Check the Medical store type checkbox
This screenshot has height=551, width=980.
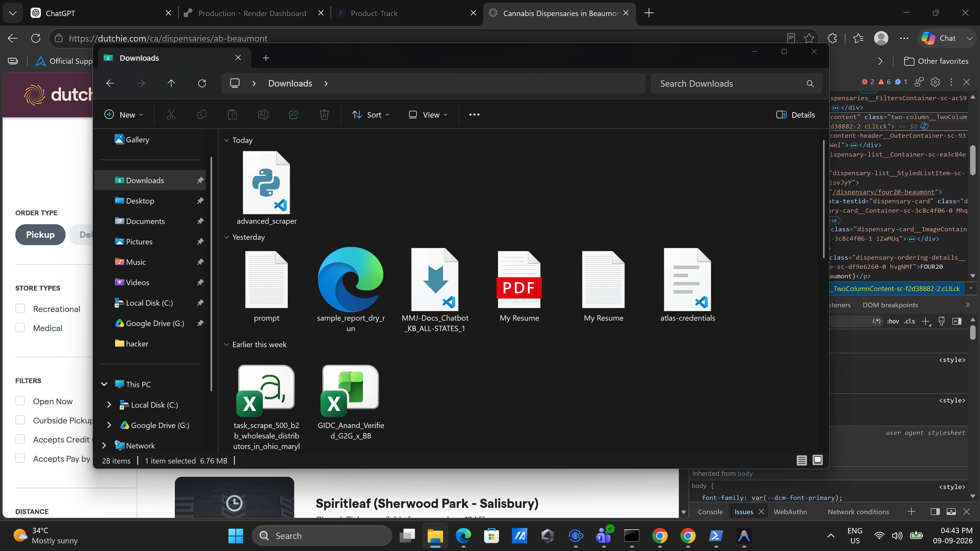coord(20,327)
